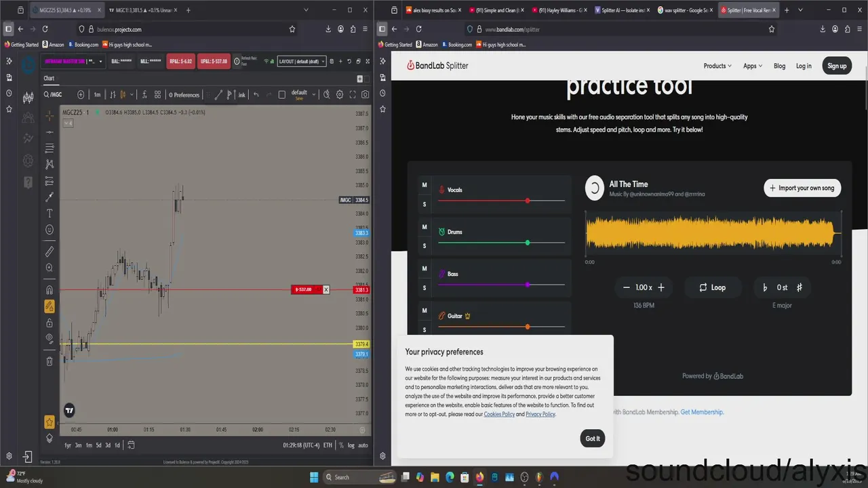Solo the Drums stem
Screen dimensions: 868x488
(425, 246)
